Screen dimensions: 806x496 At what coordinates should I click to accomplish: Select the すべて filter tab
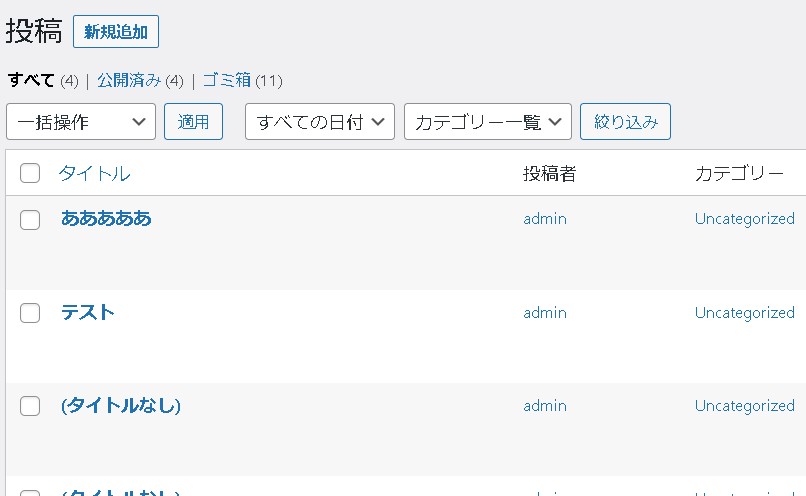(31, 80)
